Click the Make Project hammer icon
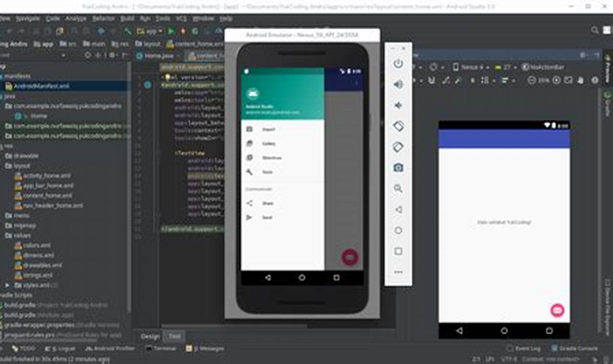This screenshot has width=613, height=364. coord(127,31)
